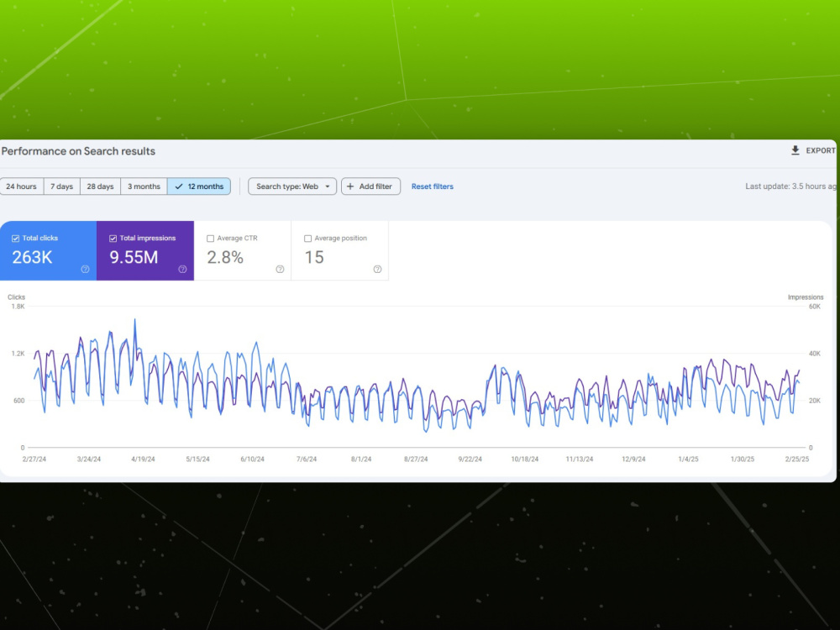Click the 2/25/25 date axis label
The image size is (840, 630).
coord(797,459)
